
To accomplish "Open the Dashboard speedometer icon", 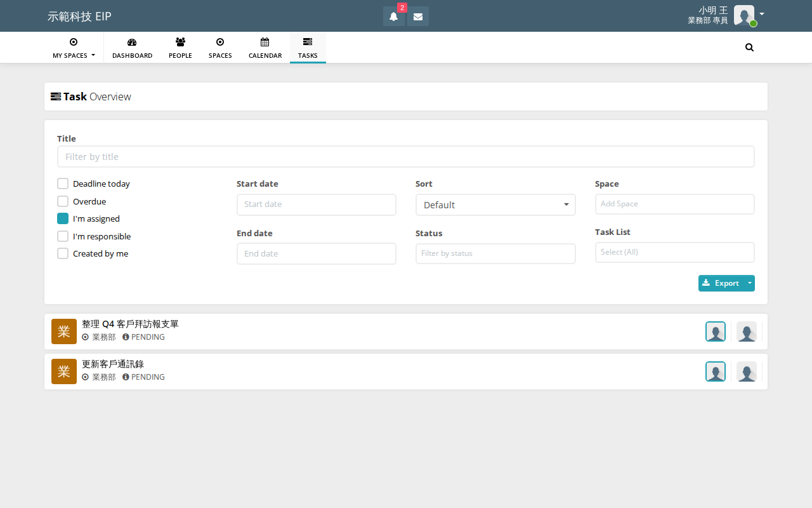I will point(132,42).
